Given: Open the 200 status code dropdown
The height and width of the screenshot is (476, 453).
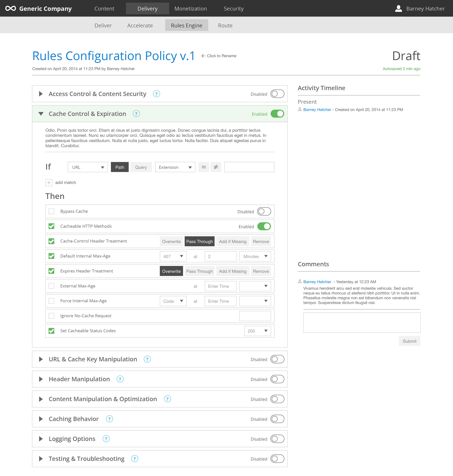Looking at the screenshot, I should 257,331.
